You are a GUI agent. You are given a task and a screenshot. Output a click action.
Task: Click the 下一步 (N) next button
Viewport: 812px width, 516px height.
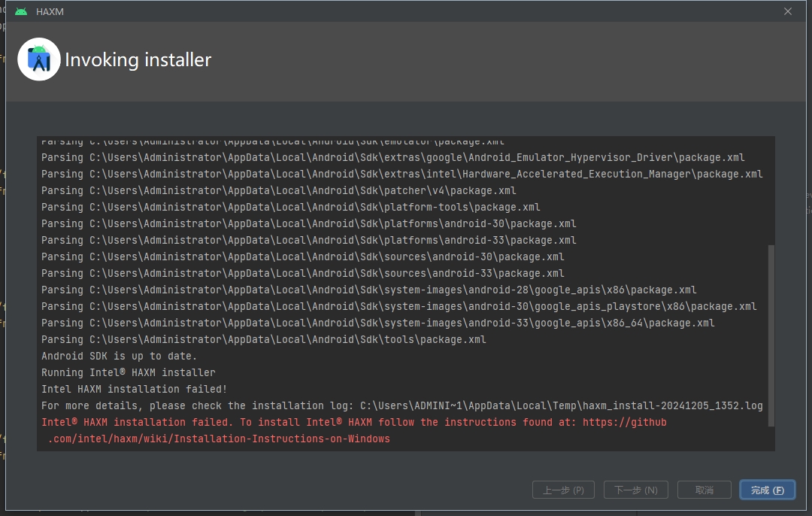636,490
